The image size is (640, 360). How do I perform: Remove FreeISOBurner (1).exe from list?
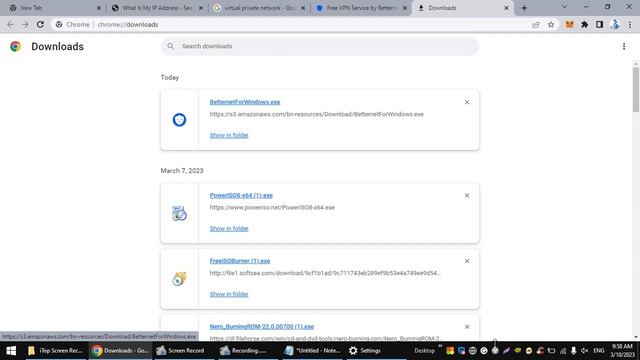[467, 261]
